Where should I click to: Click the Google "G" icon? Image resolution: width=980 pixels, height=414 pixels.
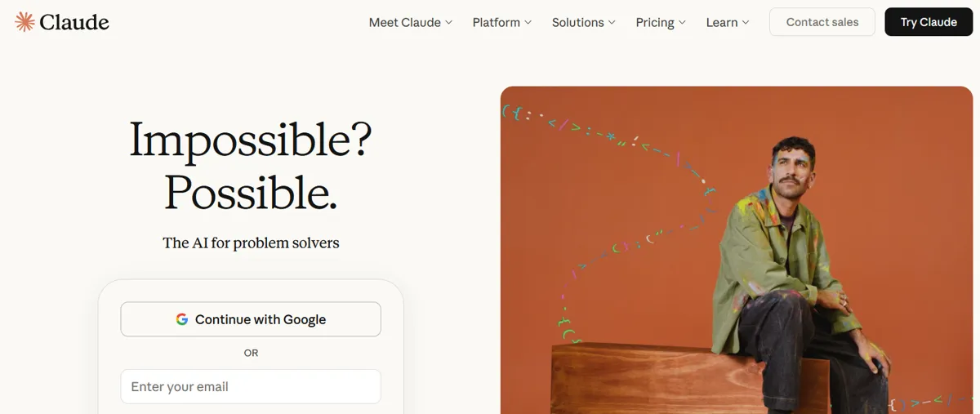tap(182, 319)
